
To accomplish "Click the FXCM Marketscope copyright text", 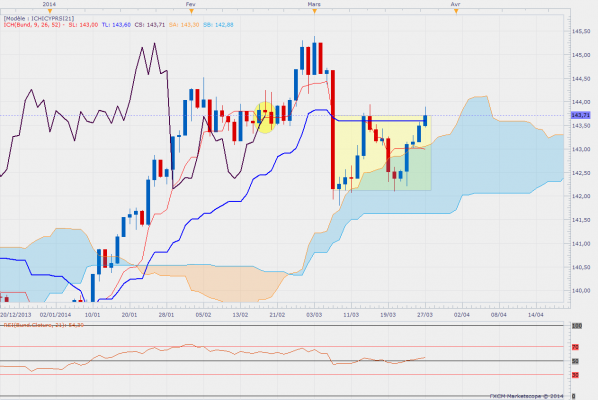I will [x=526, y=396].
